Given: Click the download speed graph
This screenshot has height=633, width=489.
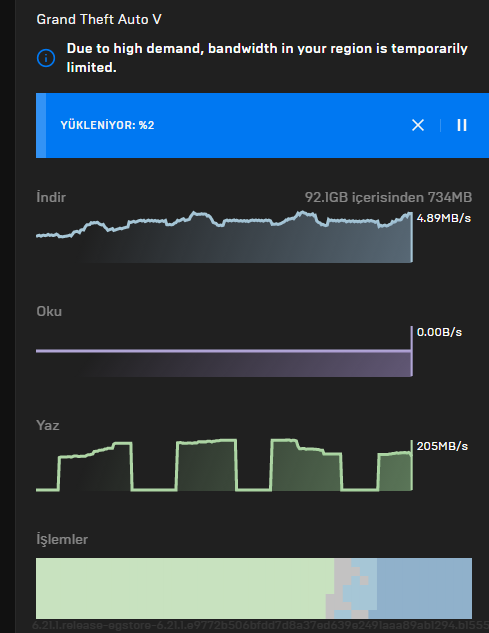Looking at the screenshot, I should click(225, 237).
